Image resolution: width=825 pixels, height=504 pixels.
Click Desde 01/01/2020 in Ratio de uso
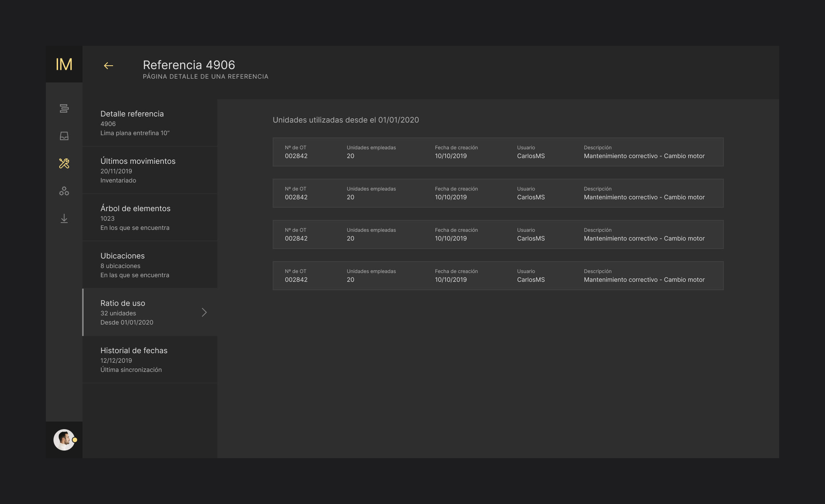coord(127,322)
